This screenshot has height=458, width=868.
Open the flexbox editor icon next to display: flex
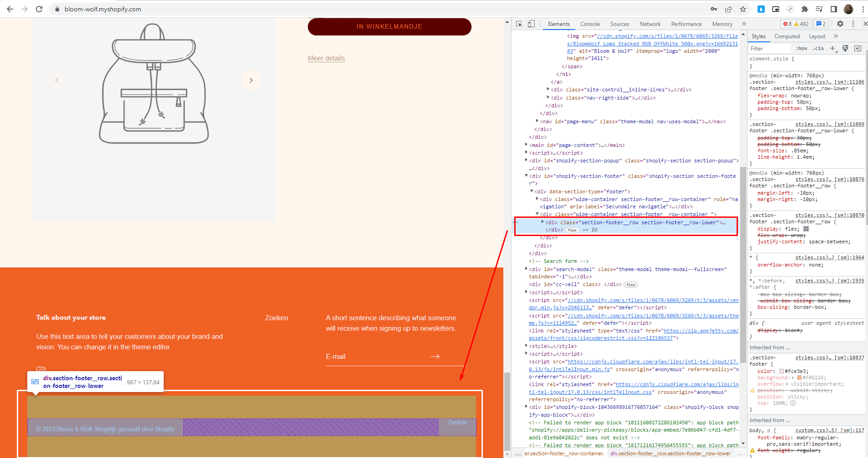point(806,229)
